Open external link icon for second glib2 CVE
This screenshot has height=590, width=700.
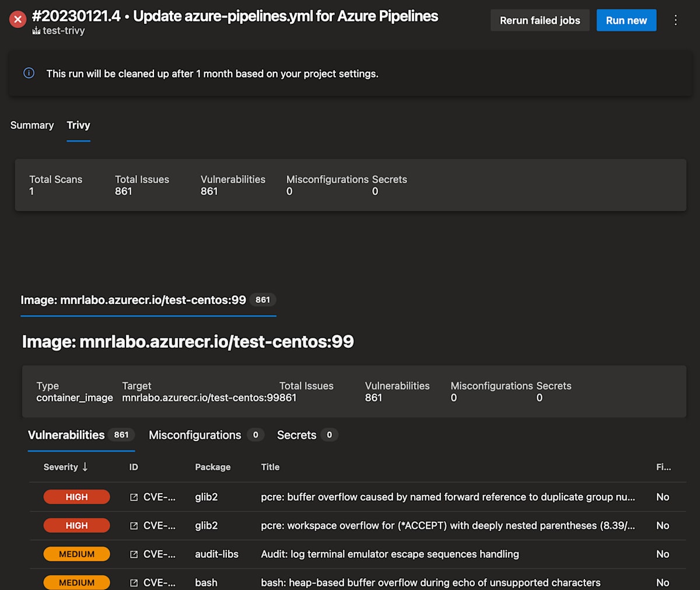pyautogui.click(x=134, y=526)
